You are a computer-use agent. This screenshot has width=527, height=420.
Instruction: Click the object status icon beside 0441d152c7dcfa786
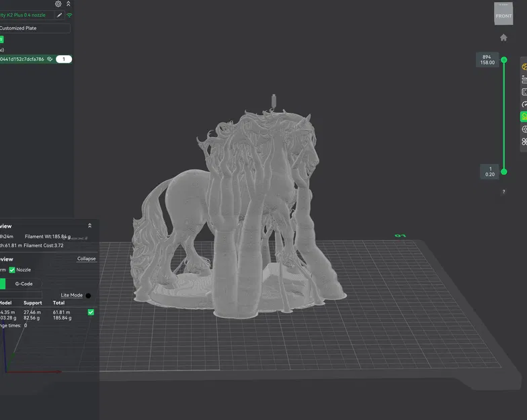(50, 59)
